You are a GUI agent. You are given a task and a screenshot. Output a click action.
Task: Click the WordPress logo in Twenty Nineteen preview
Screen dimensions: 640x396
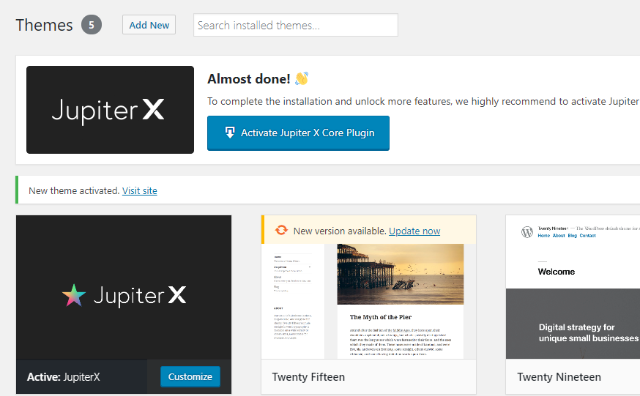[527, 232]
